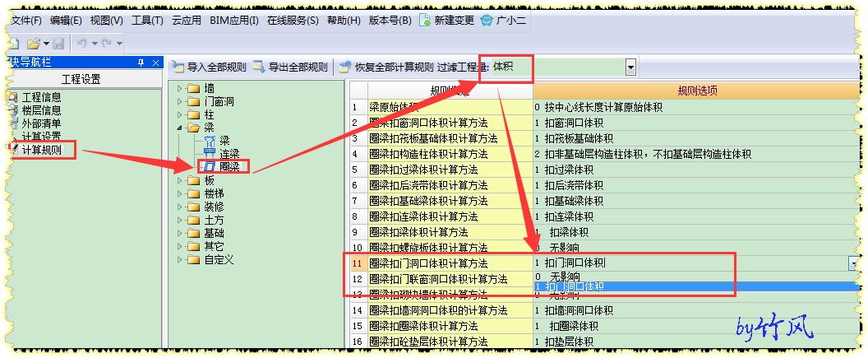Open the 文件(F) menu
Image resolution: width=868 pixels, height=358 pixels.
(x=26, y=21)
